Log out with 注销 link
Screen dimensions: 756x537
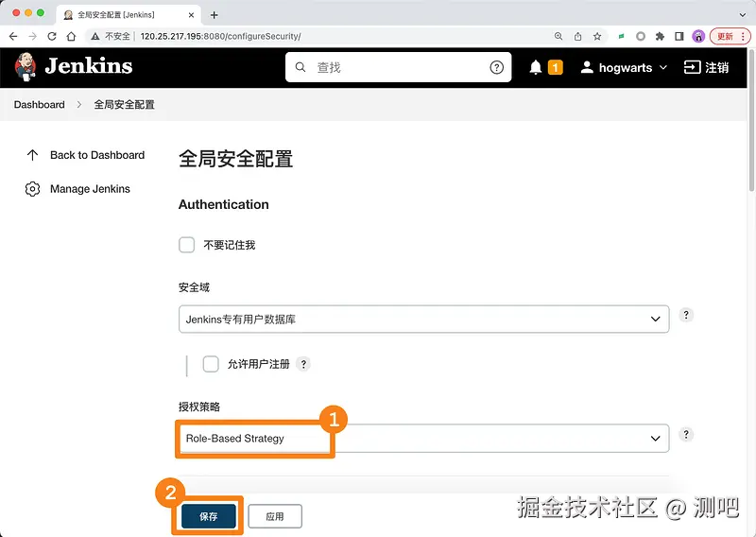(x=706, y=67)
